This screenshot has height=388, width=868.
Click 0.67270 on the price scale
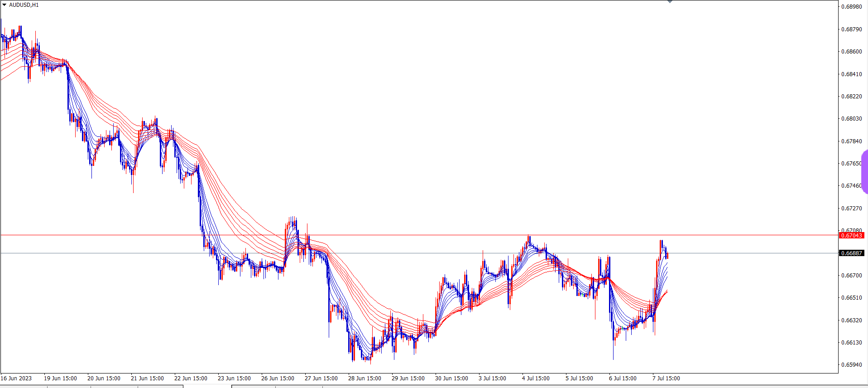click(851, 209)
